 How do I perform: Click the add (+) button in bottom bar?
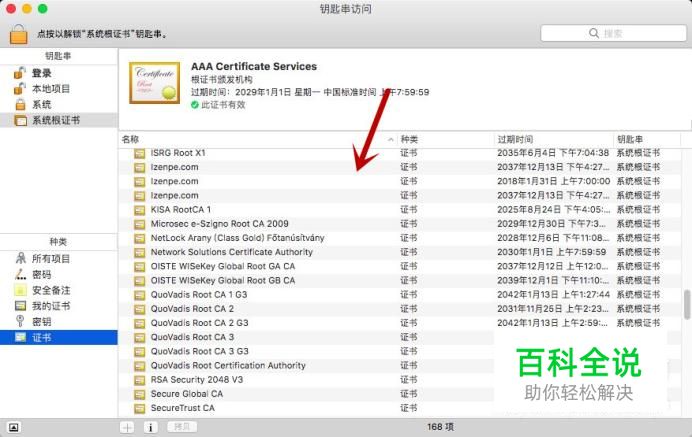(x=127, y=427)
